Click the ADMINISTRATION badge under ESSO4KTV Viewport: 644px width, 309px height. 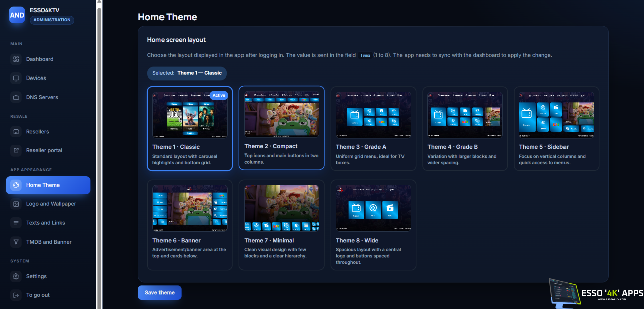52,20
